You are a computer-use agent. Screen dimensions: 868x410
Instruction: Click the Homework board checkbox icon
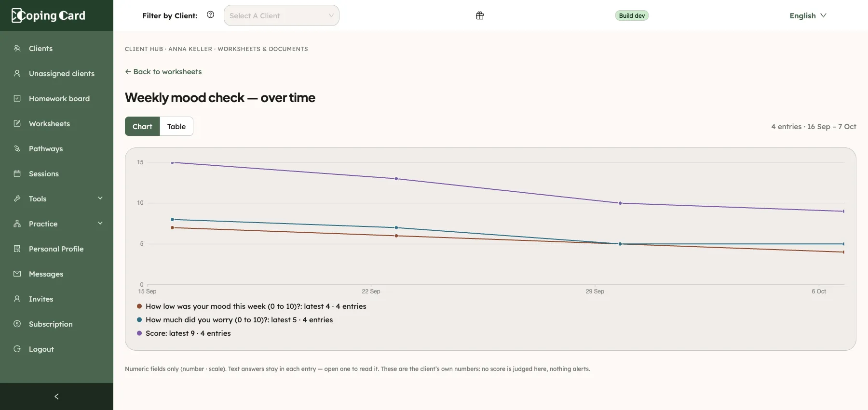17,98
